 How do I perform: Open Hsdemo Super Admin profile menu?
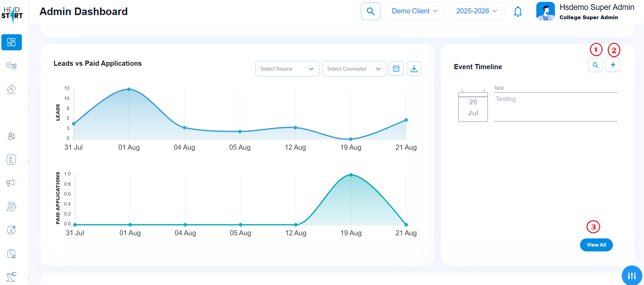pyautogui.click(x=585, y=12)
